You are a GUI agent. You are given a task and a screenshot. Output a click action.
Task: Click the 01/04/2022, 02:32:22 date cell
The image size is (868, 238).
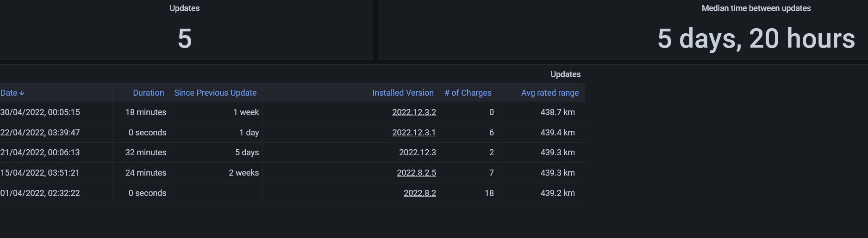click(40, 193)
